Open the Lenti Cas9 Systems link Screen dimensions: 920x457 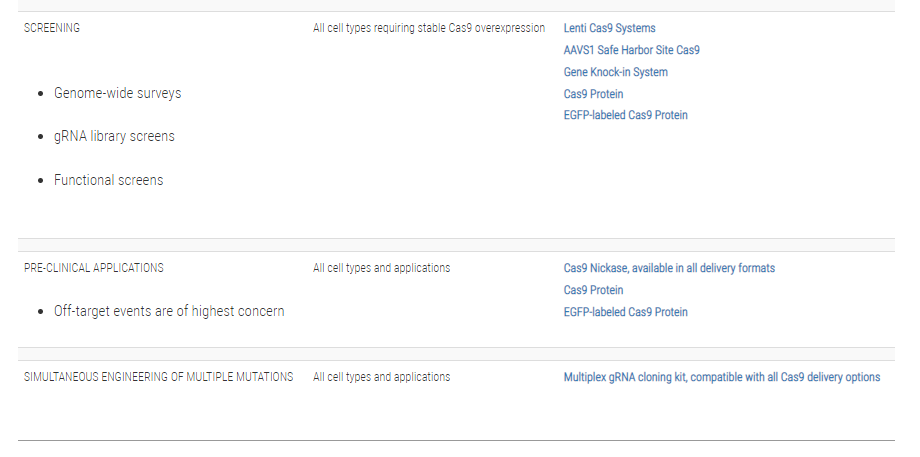point(609,28)
